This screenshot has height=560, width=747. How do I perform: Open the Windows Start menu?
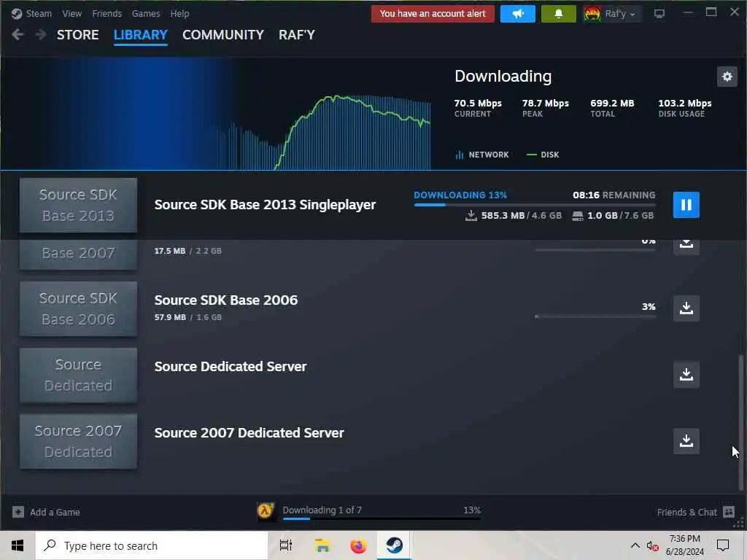pyautogui.click(x=18, y=545)
